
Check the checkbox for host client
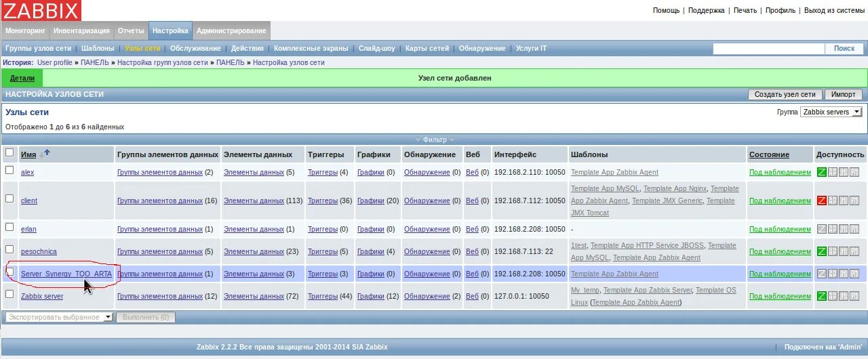click(x=9, y=198)
